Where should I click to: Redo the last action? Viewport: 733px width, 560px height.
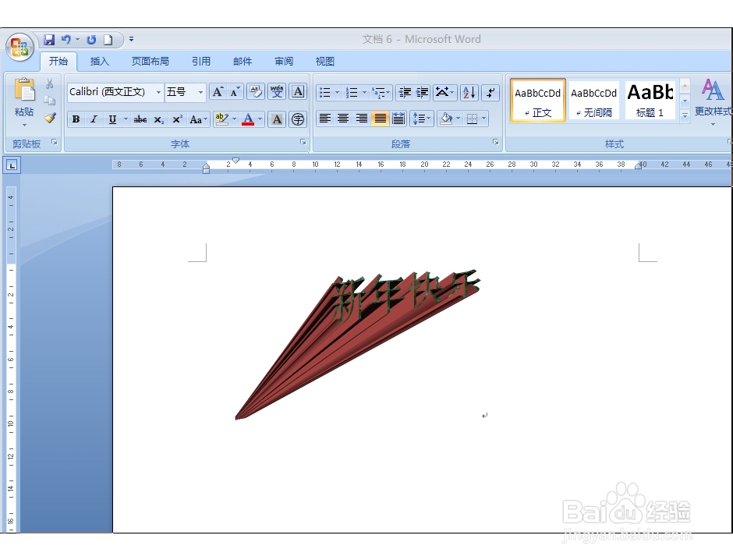point(91,40)
